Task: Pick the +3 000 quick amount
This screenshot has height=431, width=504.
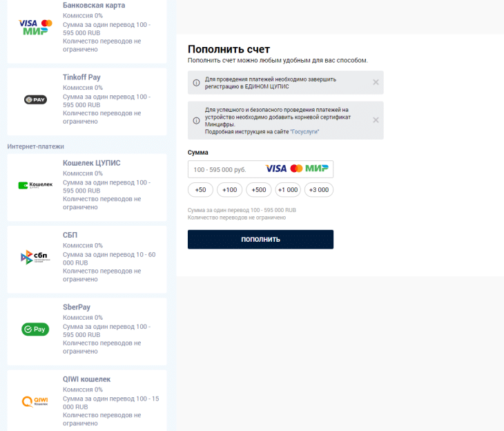Action: coord(318,190)
